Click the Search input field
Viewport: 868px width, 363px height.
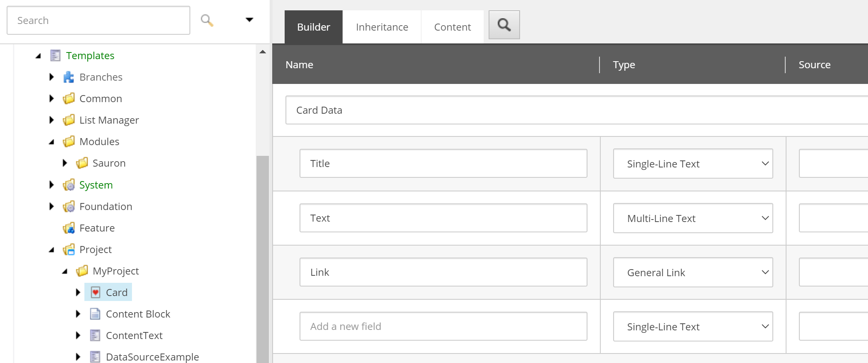tap(98, 20)
